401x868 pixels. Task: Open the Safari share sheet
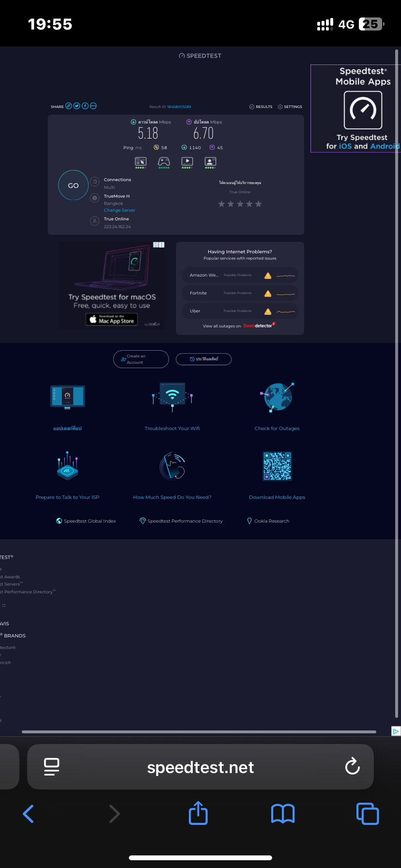[198, 813]
